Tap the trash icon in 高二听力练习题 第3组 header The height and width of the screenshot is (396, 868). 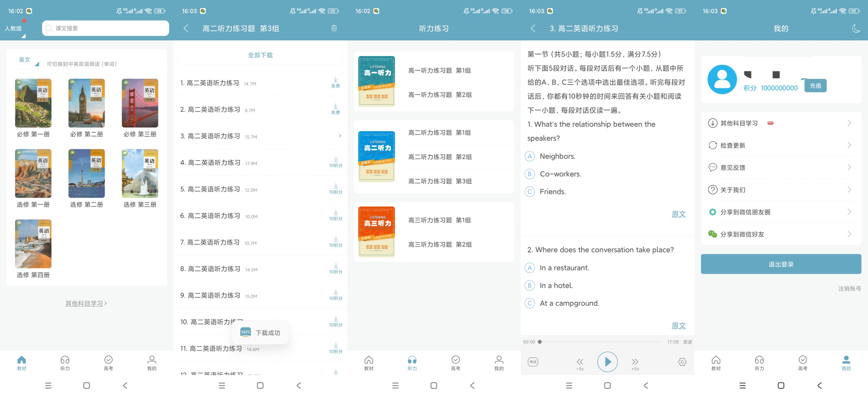[x=334, y=28]
